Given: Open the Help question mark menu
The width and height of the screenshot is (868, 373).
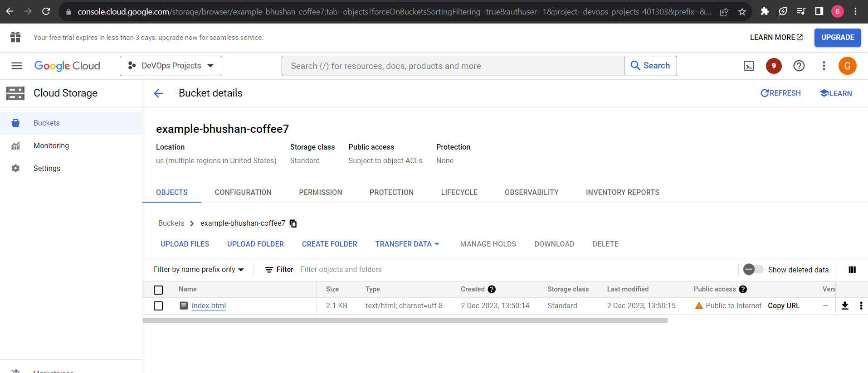Looking at the screenshot, I should coord(799,66).
